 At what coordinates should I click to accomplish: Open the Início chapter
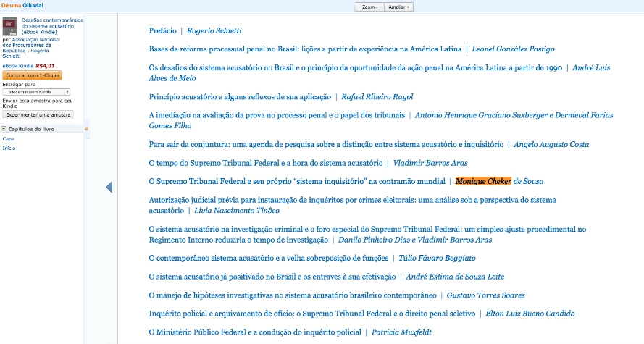coord(9,148)
